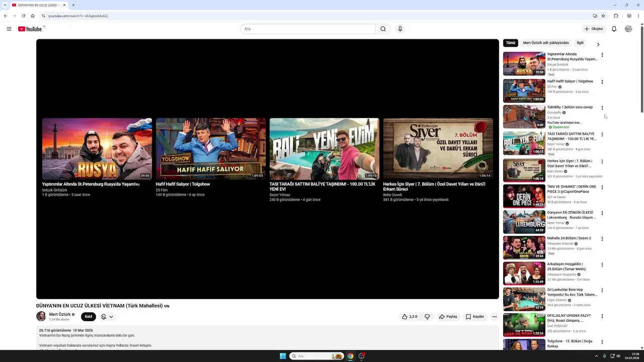
Task: Like the video with thumbs up
Action: point(410,317)
